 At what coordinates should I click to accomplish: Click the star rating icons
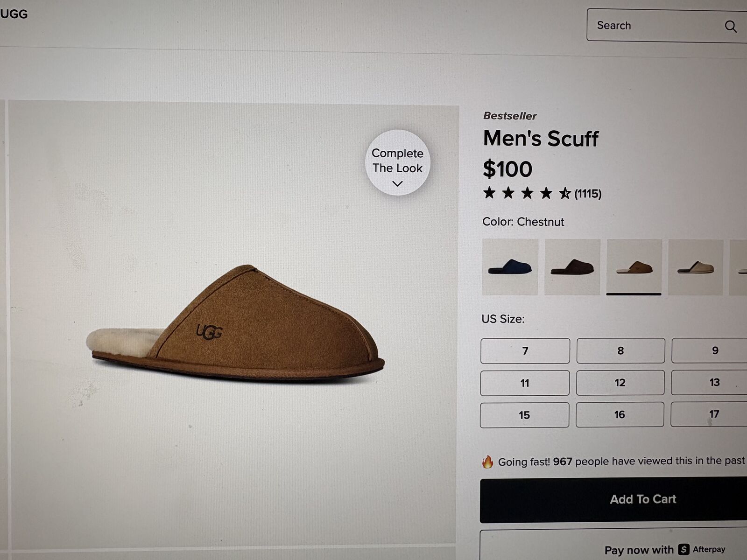point(527,193)
